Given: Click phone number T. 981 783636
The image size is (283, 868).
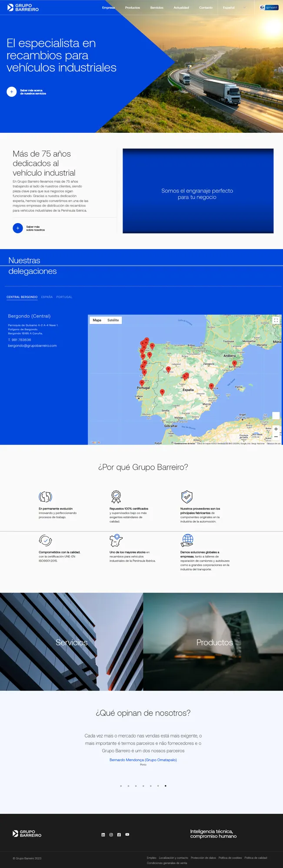Looking at the screenshot, I should pyautogui.click(x=20, y=340).
